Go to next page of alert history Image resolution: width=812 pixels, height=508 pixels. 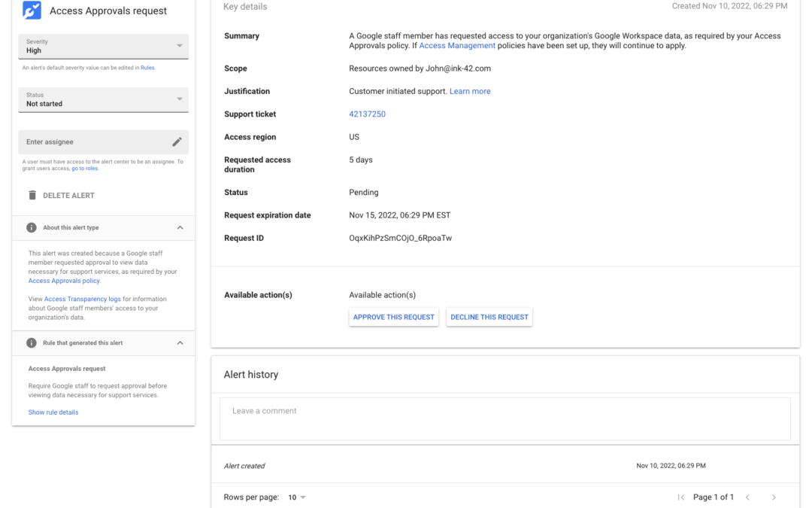(x=774, y=497)
